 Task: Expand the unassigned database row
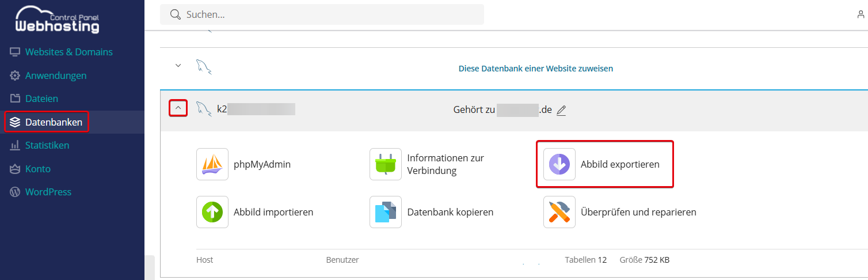click(178, 66)
